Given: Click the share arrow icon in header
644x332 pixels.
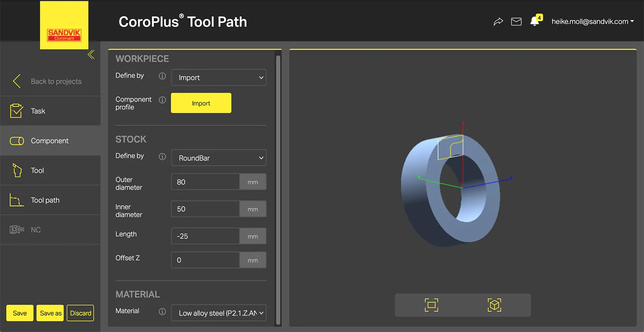Looking at the screenshot, I should pos(498,21).
